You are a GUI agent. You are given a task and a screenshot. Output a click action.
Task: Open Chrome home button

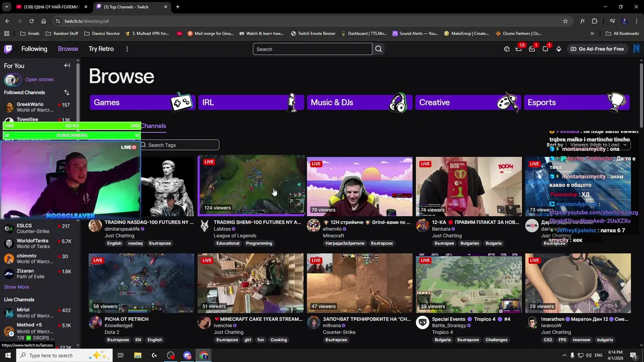point(43,21)
